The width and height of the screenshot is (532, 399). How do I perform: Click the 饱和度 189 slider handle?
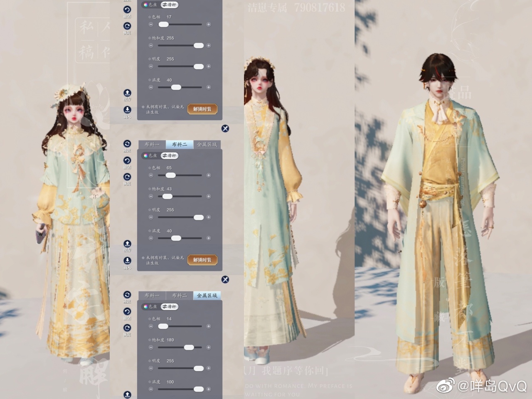189,347
